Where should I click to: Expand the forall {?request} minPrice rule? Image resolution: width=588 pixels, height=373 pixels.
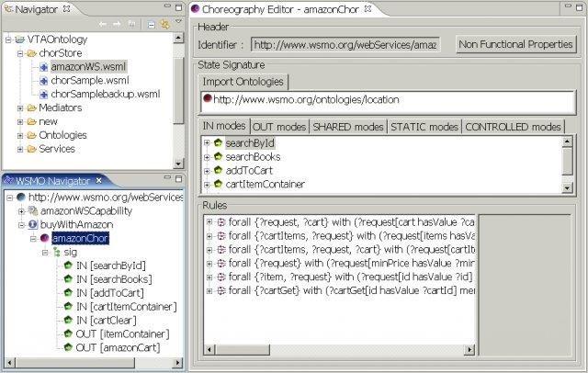209,264
